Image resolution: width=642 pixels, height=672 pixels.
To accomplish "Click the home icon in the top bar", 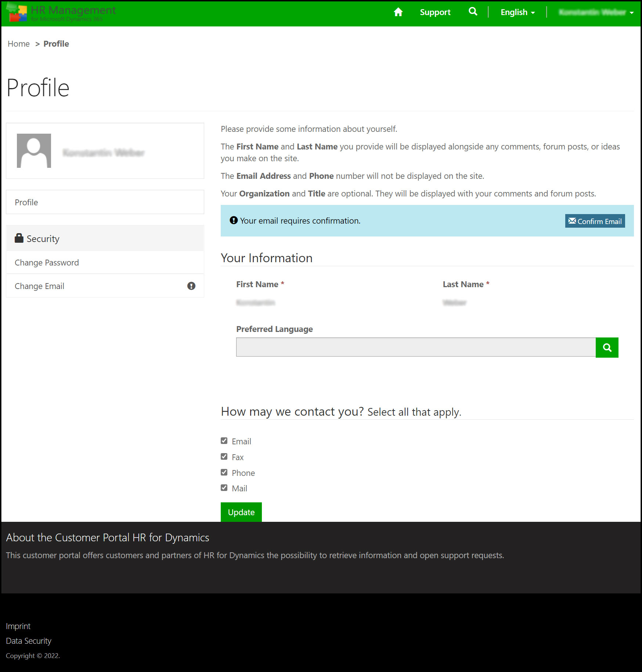I will pos(398,12).
